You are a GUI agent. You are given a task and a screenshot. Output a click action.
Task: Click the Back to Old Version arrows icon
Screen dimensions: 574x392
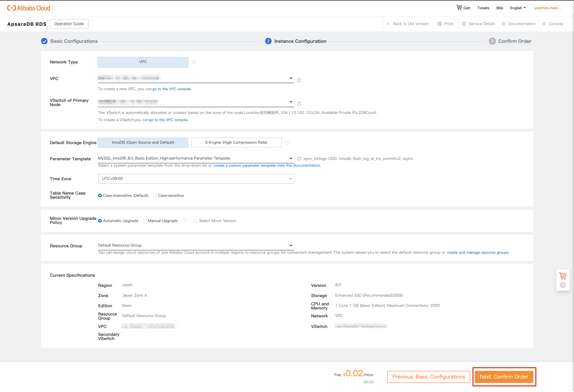point(388,24)
